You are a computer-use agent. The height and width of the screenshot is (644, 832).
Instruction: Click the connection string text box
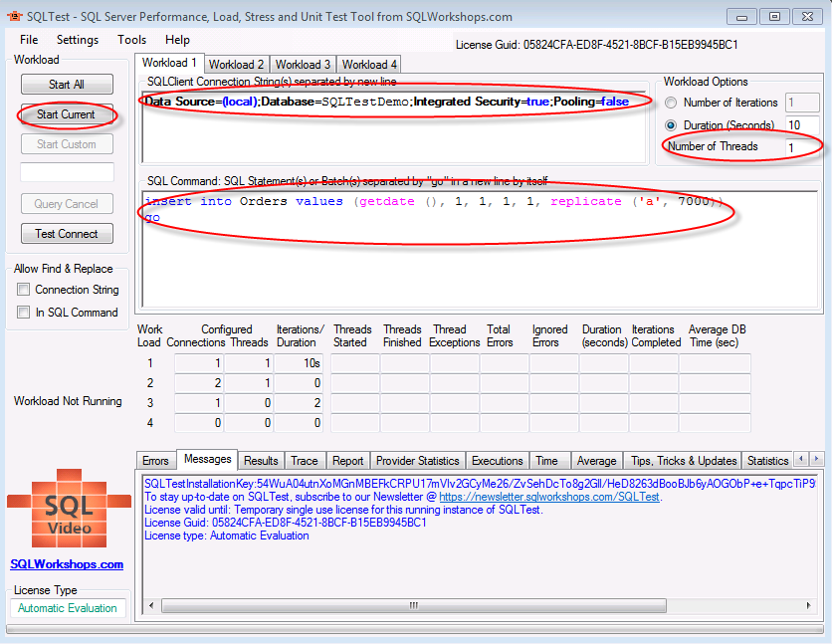tap(394, 127)
